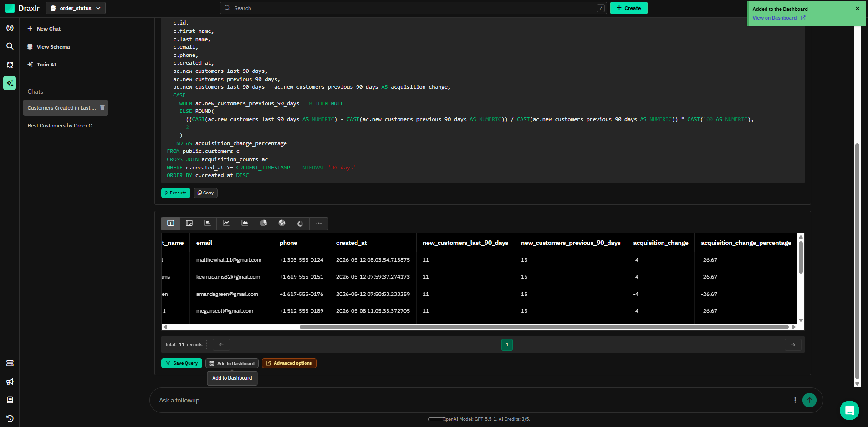Click the +1 303-555-0124 phone cell
868x427 pixels.
tap(301, 260)
